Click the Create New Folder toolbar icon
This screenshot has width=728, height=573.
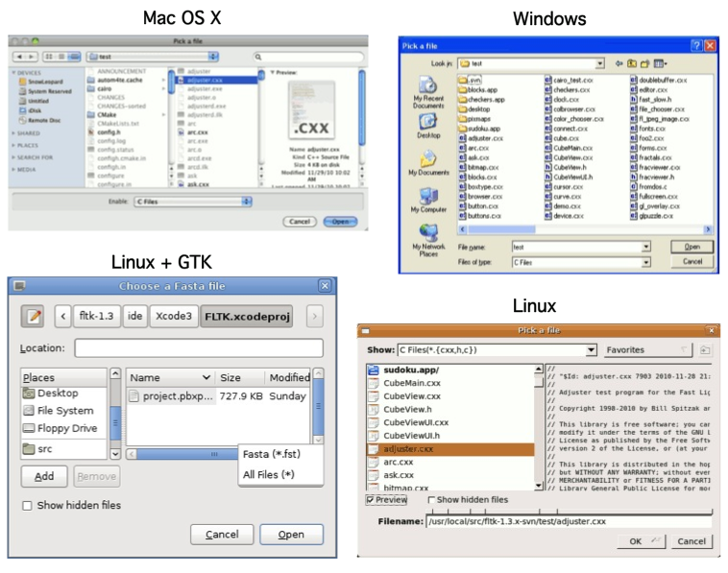[645, 63]
